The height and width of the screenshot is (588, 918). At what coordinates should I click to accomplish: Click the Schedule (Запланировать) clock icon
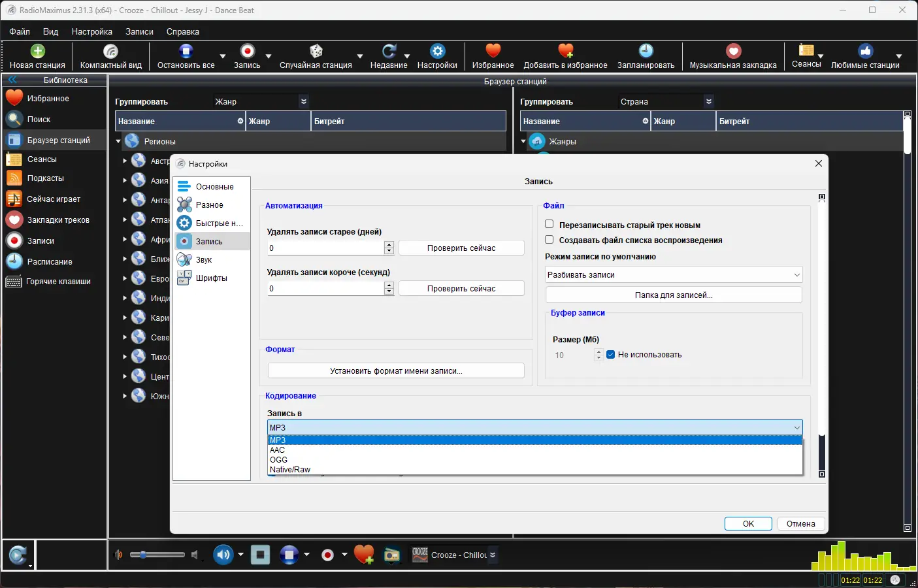[646, 51]
